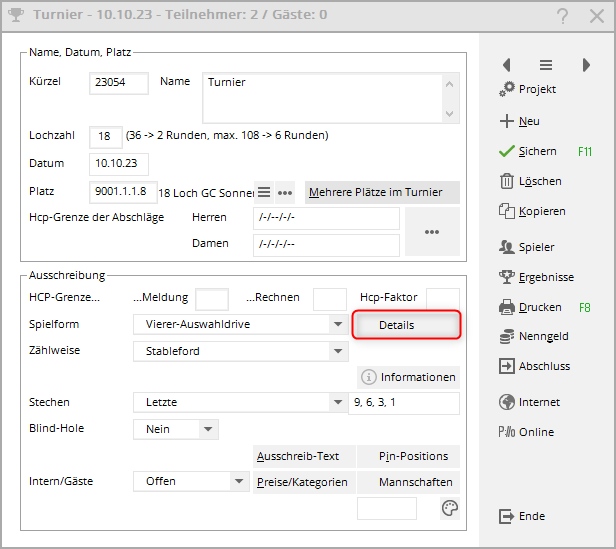Expand the Spielform dropdown
The image size is (616, 549).
[338, 325]
